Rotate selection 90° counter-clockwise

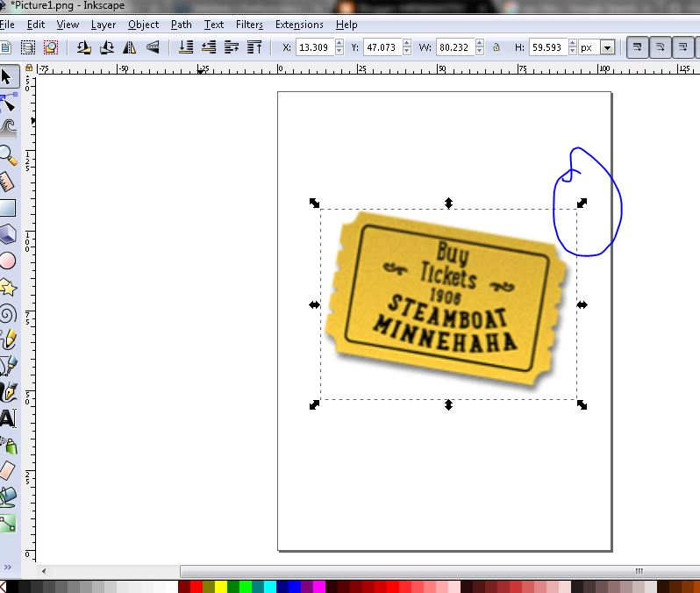[x=83, y=47]
